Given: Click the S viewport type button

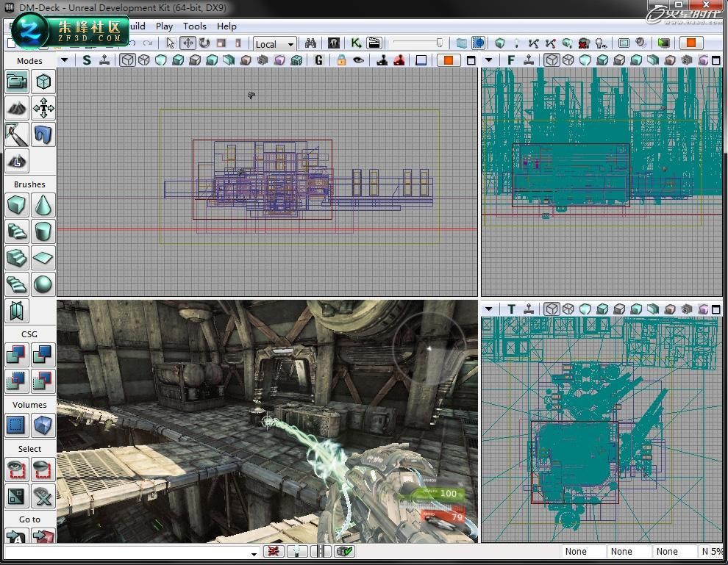Looking at the screenshot, I should click(86, 60).
